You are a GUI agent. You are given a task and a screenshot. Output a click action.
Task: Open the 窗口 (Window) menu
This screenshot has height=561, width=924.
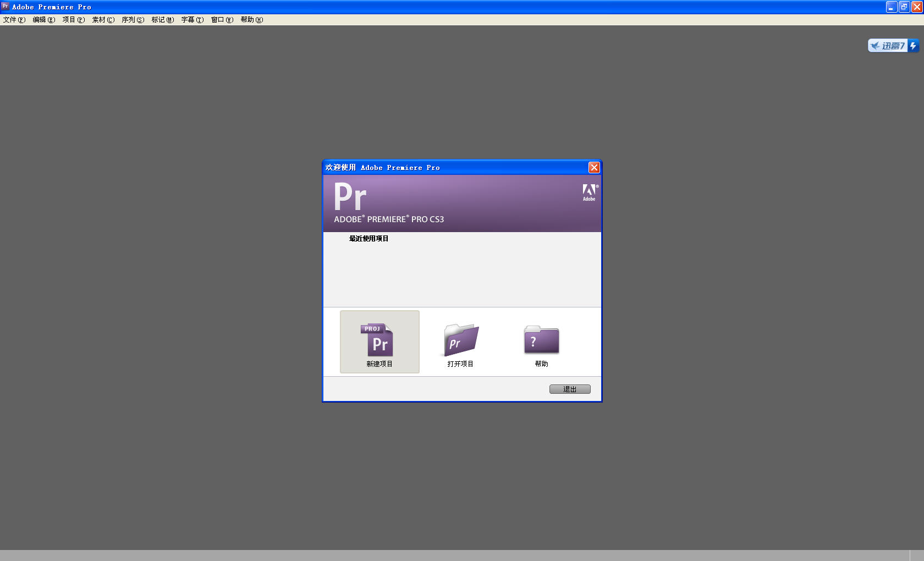coord(222,20)
